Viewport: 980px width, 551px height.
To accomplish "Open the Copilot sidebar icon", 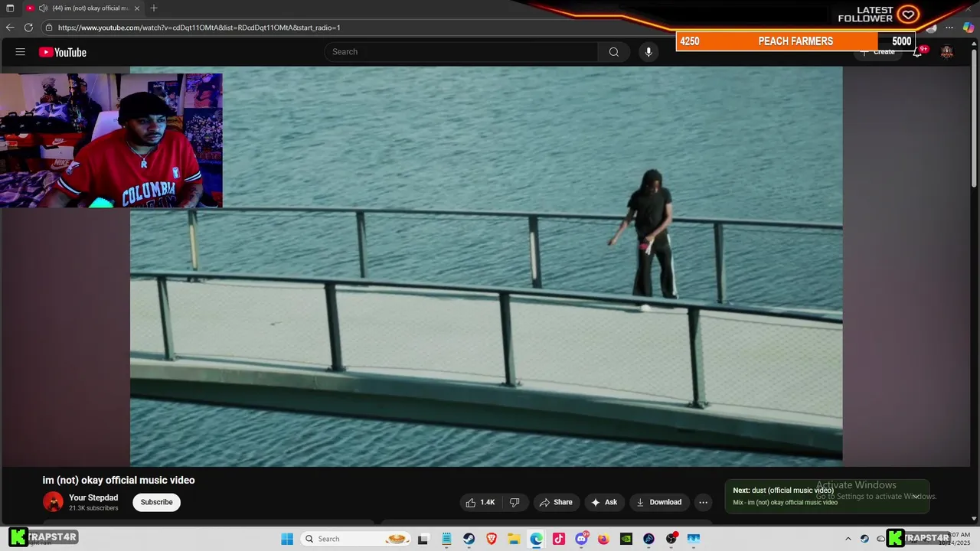I will tap(969, 28).
